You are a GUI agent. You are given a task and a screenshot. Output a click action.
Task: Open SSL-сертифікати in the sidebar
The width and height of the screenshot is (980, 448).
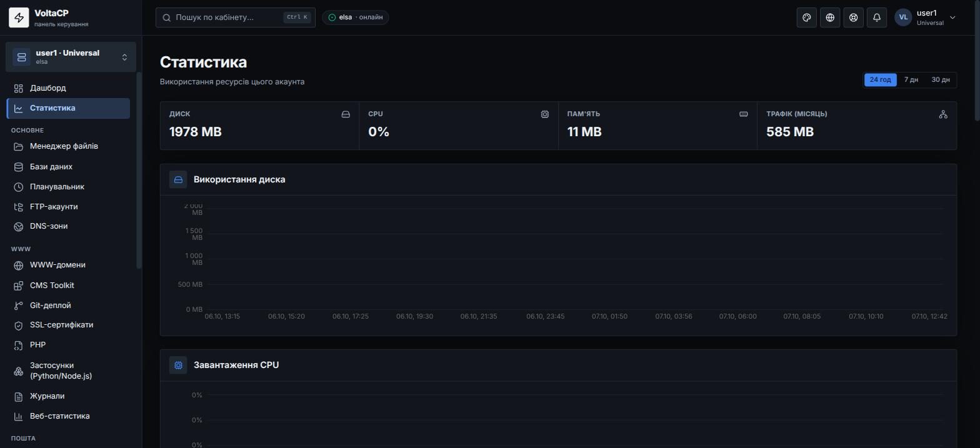(x=68, y=325)
